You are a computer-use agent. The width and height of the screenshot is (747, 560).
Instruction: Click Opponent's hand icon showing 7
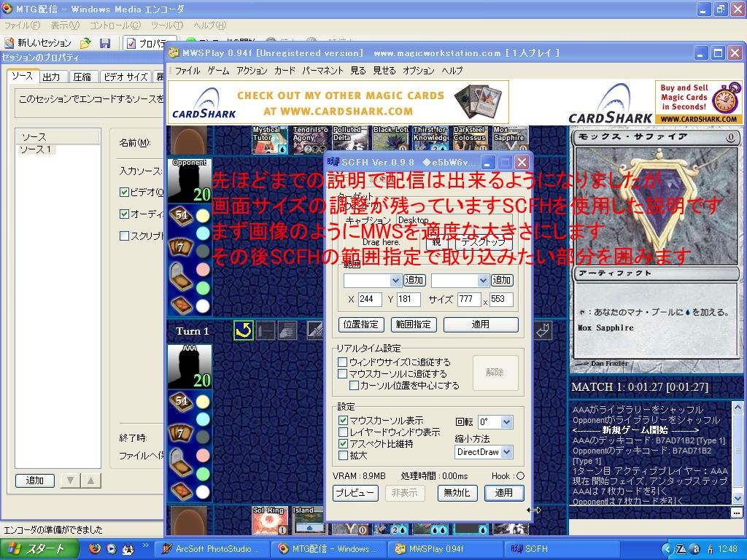[181, 247]
